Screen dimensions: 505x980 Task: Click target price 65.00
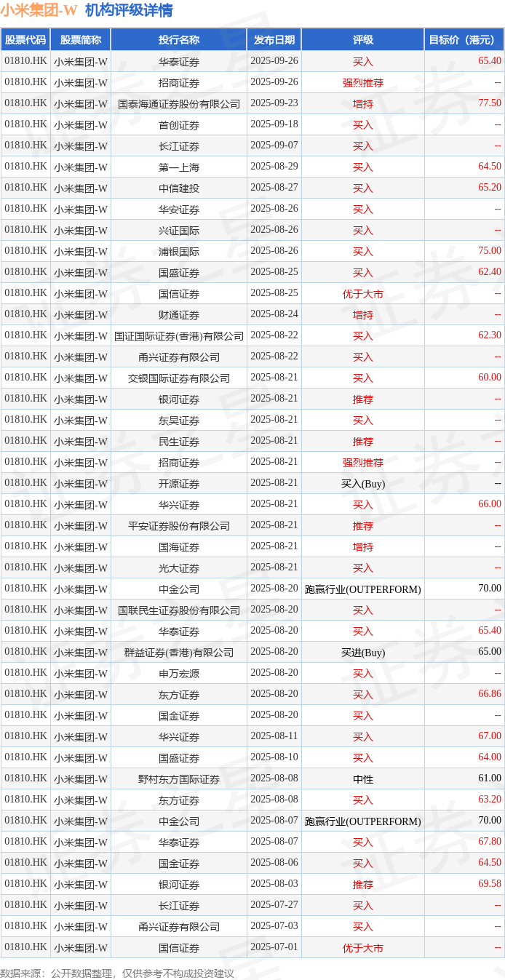(490, 652)
